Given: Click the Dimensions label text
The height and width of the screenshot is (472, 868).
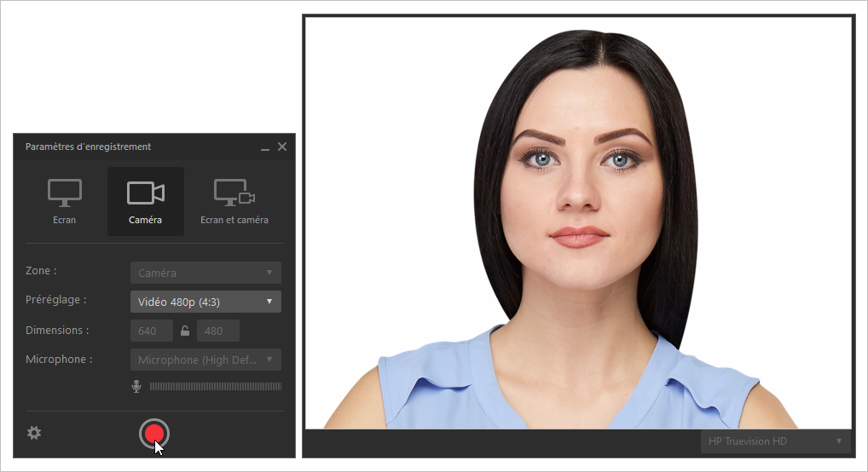Looking at the screenshot, I should 57,330.
